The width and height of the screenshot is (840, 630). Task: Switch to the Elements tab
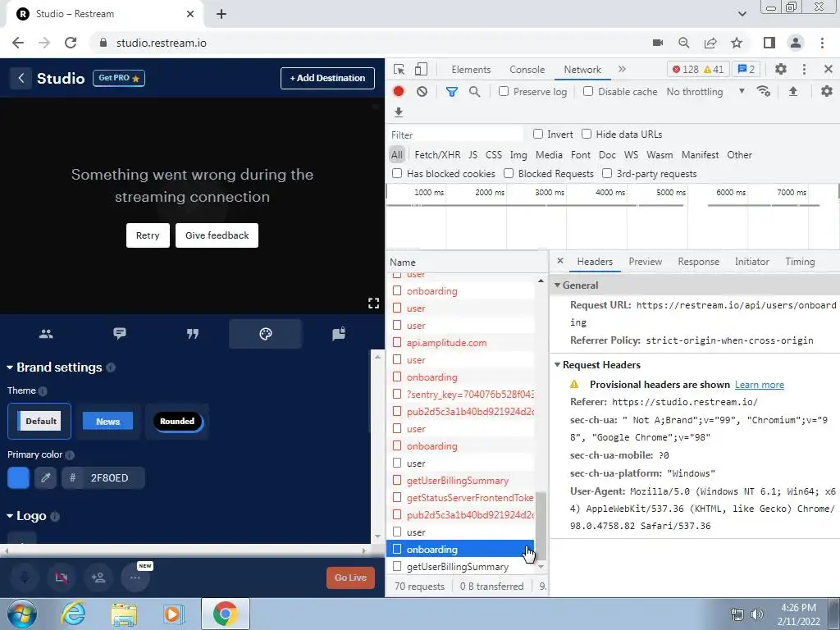(471, 70)
